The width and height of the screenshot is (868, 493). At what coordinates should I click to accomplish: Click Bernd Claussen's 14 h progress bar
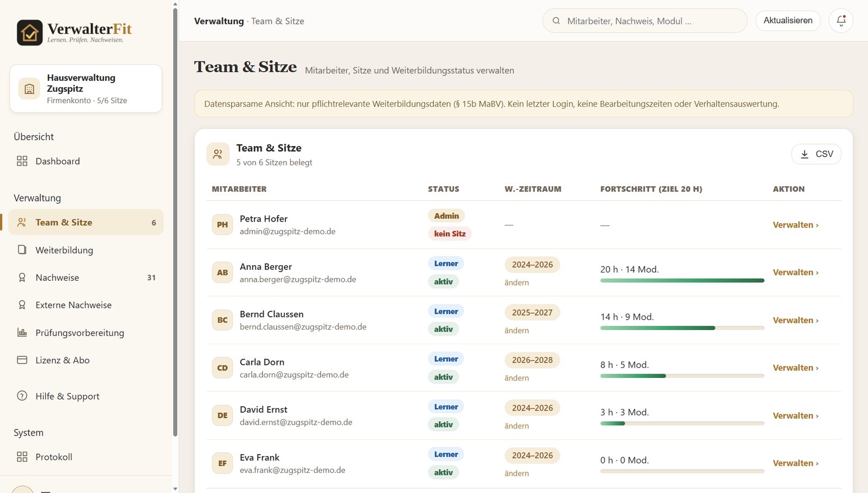[682, 328]
